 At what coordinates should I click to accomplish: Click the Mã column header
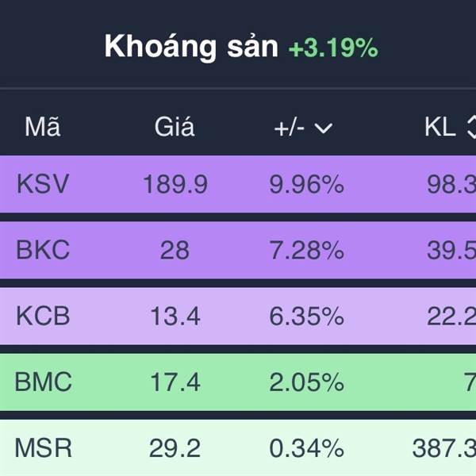[x=42, y=127]
